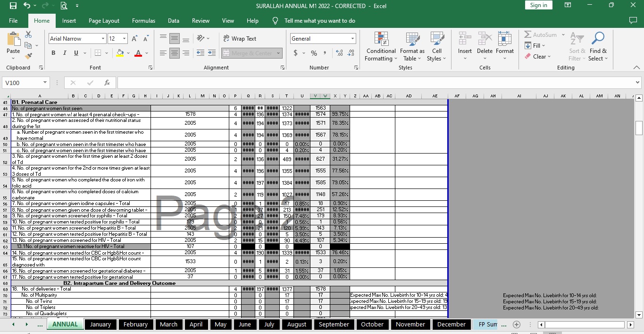The image size is (644, 334).
Task: Switch to the Data tab
Action: point(173,21)
